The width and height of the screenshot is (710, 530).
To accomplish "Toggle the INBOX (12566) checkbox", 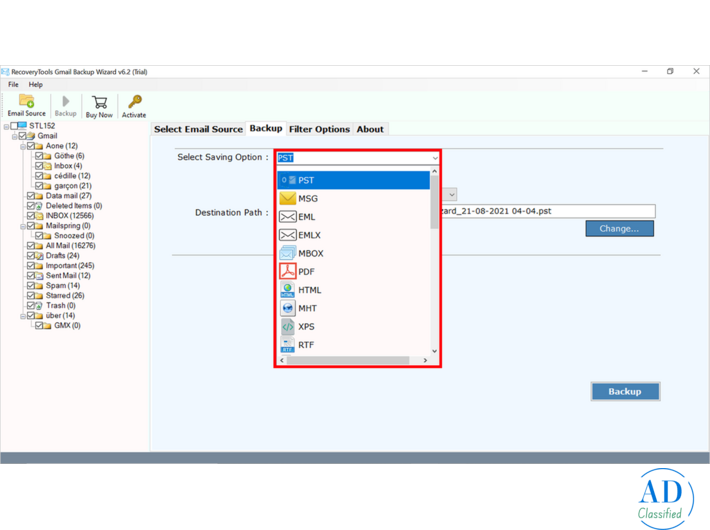I will point(31,216).
